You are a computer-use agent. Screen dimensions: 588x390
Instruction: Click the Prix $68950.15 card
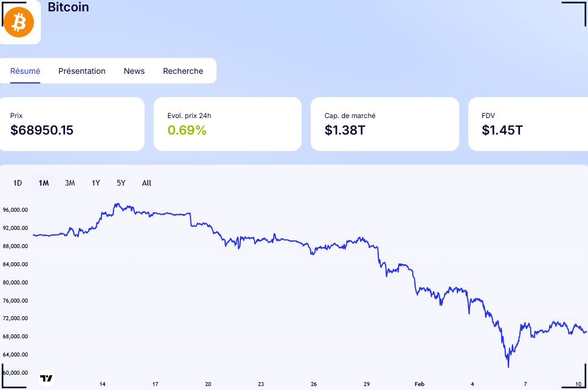pos(71,124)
